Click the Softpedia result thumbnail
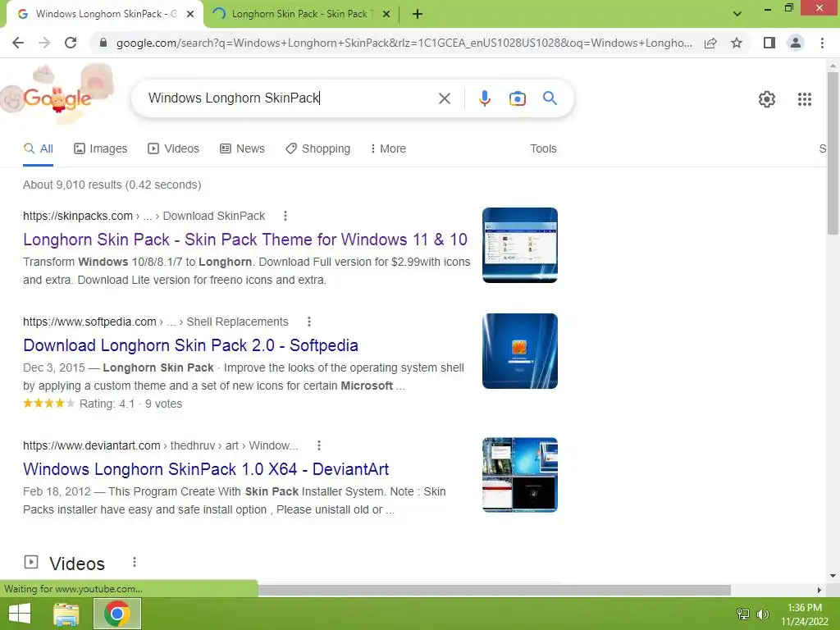Screen dimensions: 840x630 (x=519, y=351)
